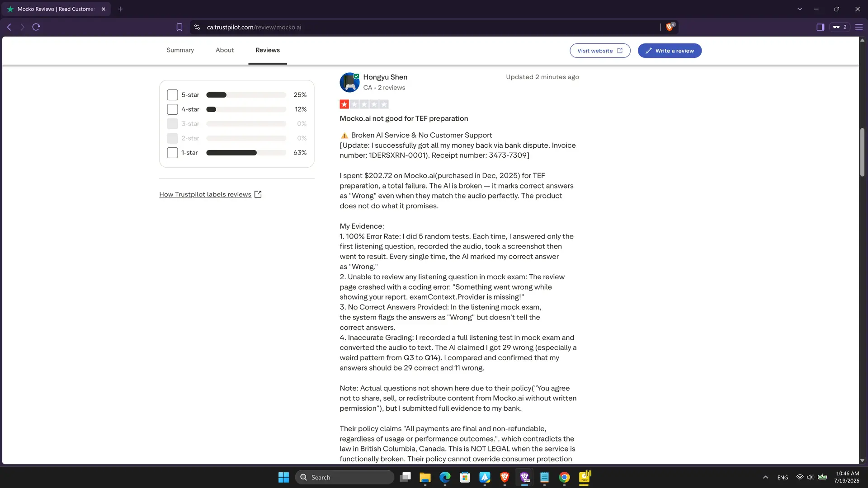Open Brave Shields lion icon
The height and width of the screenshot is (488, 868).
[670, 27]
